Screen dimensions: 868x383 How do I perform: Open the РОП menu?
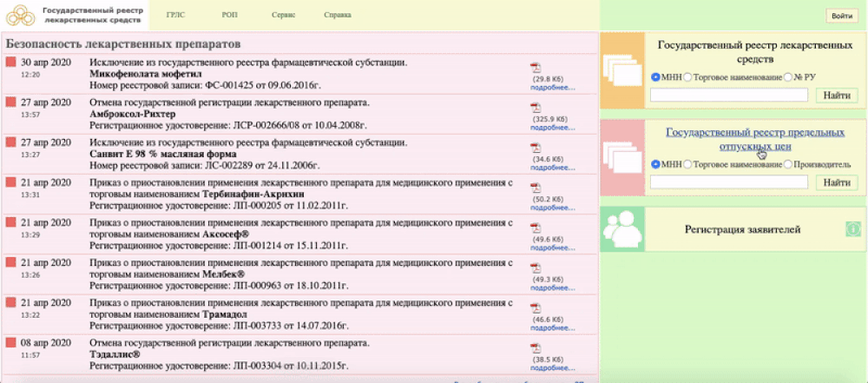tap(229, 15)
